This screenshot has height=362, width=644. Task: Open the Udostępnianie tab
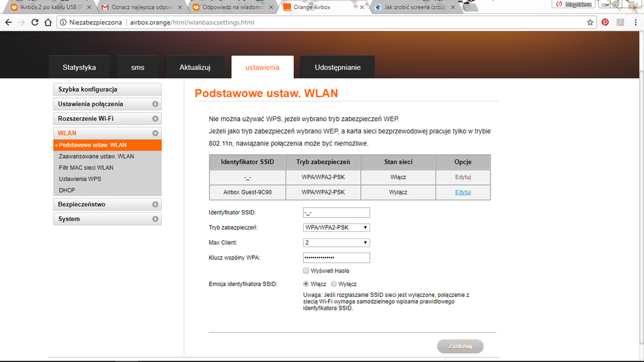click(338, 67)
